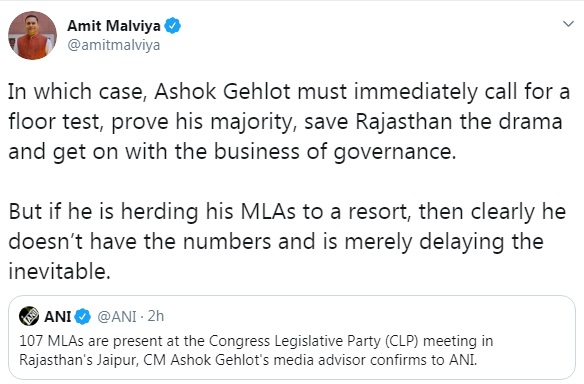Click the 2h timestamp of quoted tweet

[156, 316]
